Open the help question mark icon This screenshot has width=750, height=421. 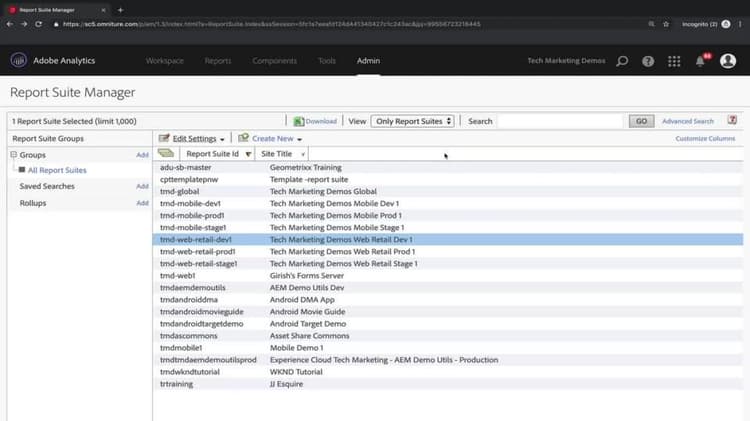(x=648, y=61)
